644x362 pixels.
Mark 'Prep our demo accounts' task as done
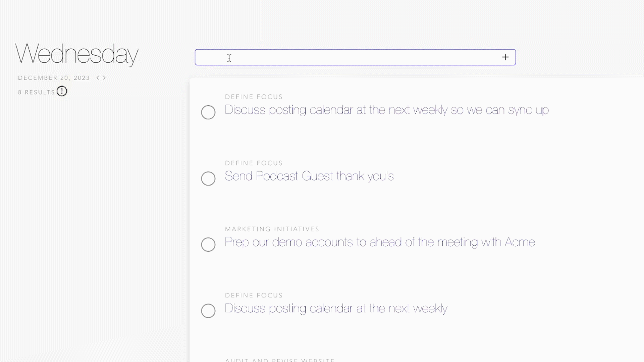tap(208, 245)
